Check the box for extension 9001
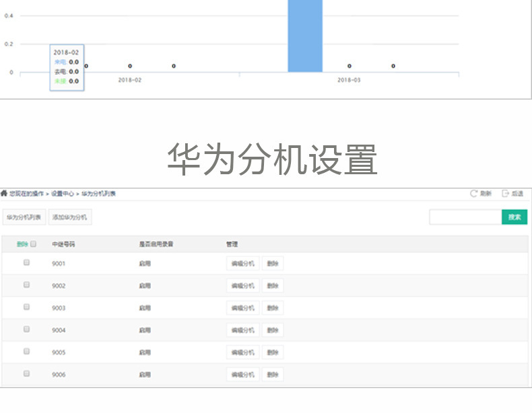 coord(26,262)
